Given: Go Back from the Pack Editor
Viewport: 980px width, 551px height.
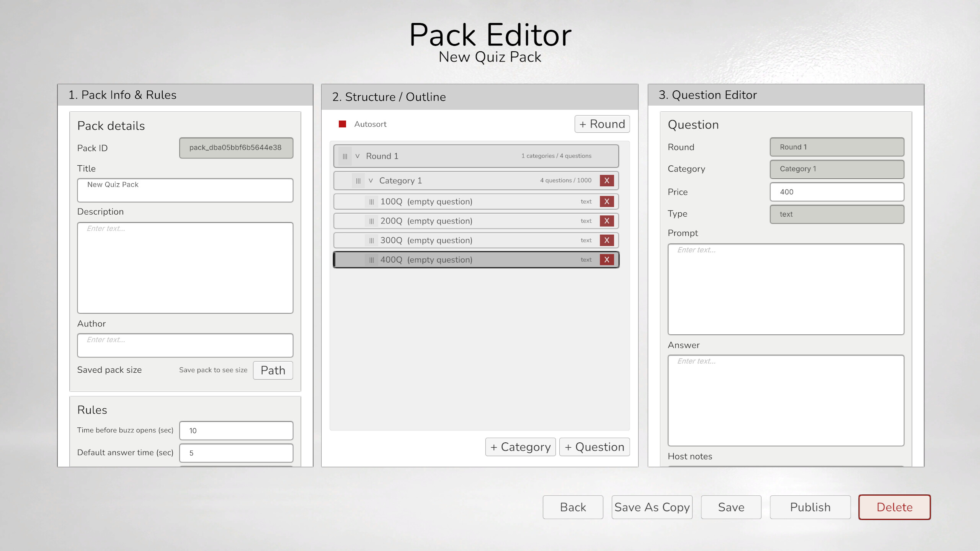Looking at the screenshot, I should click(x=573, y=507).
